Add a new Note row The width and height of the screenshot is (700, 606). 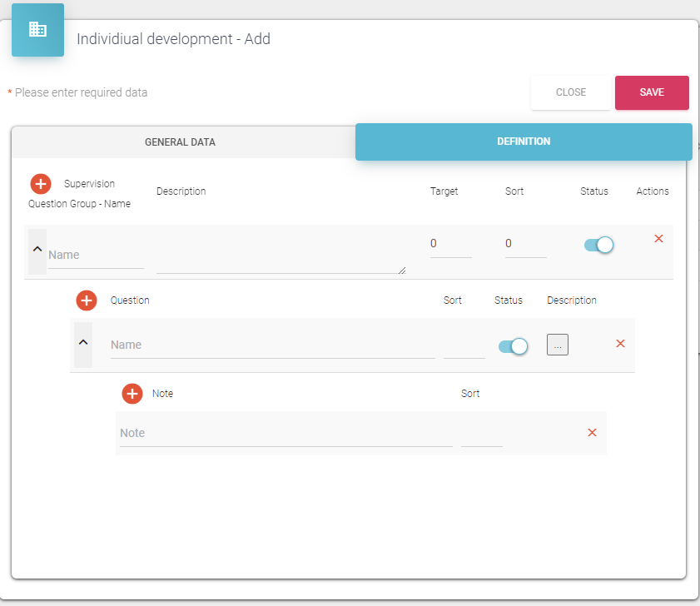click(132, 394)
